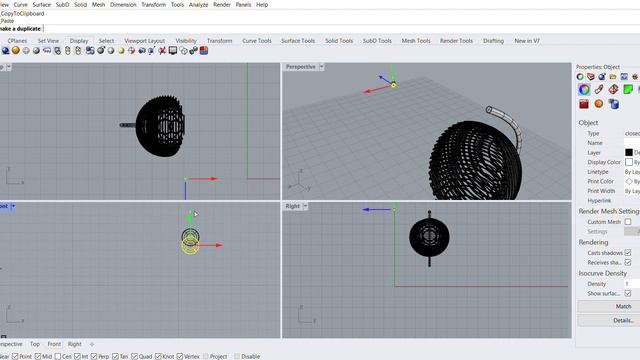Uncheck the Casts shadows checkbox
640x360 pixels.
coord(628,253)
